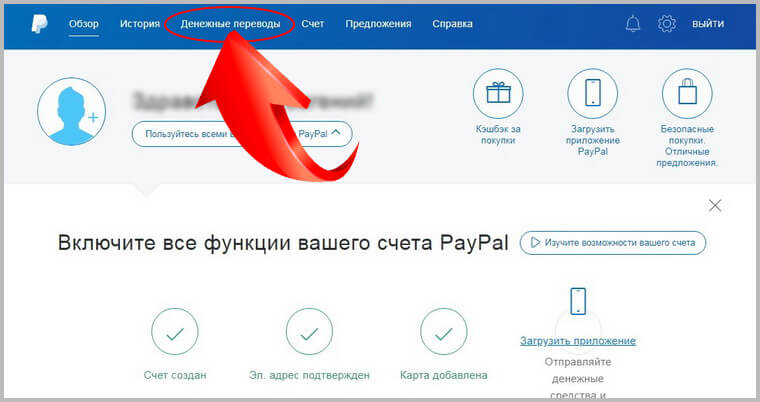
Task: Click the Выйти logout link
Action: tap(708, 24)
